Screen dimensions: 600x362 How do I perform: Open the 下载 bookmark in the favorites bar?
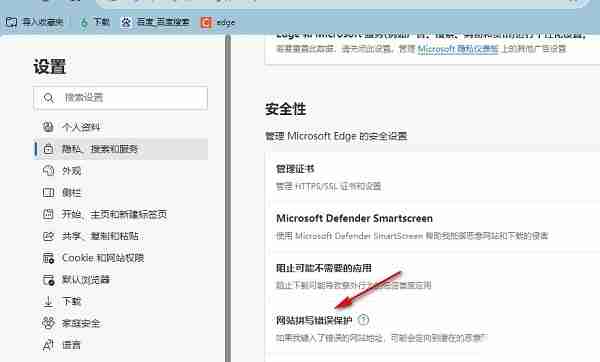pos(95,22)
